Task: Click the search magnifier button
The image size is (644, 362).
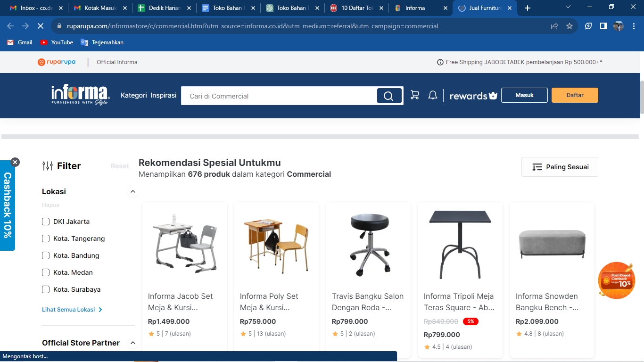Action: click(389, 96)
